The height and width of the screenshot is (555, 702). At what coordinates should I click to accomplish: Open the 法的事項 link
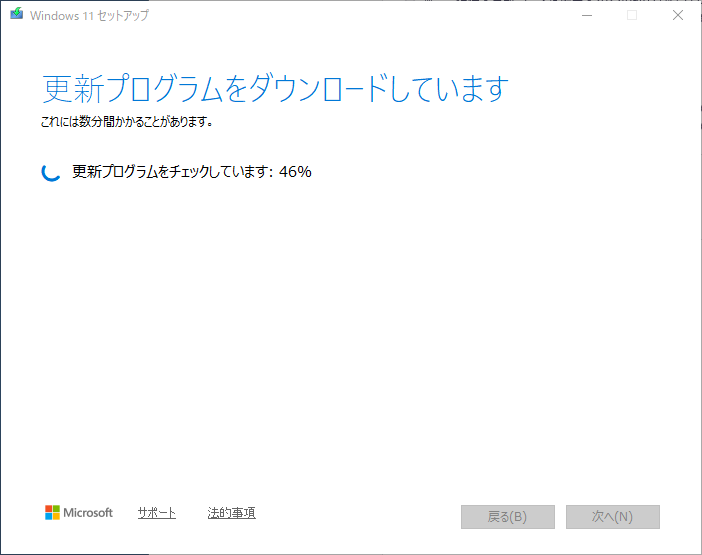(x=231, y=512)
